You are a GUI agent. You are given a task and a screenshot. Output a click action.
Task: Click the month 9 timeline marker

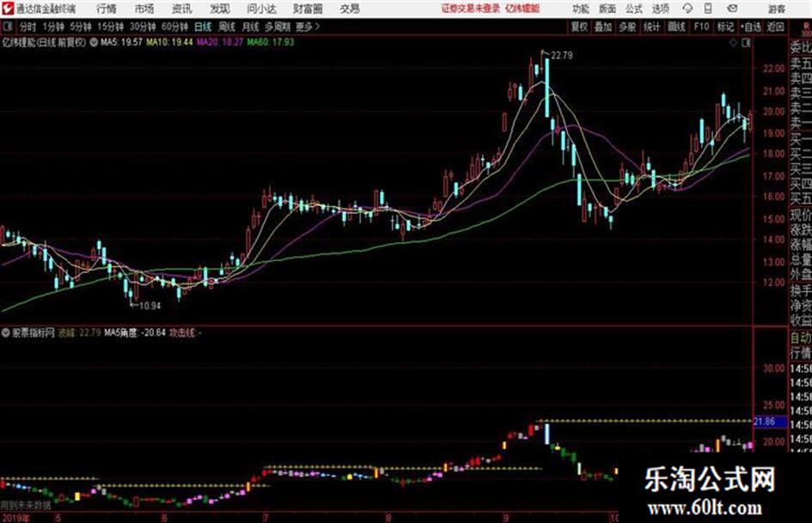506,517
